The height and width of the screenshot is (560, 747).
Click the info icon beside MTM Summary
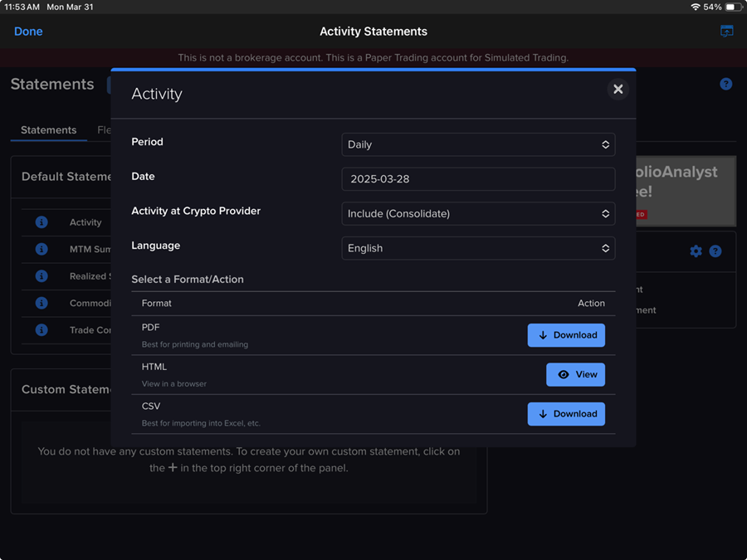pyautogui.click(x=41, y=248)
